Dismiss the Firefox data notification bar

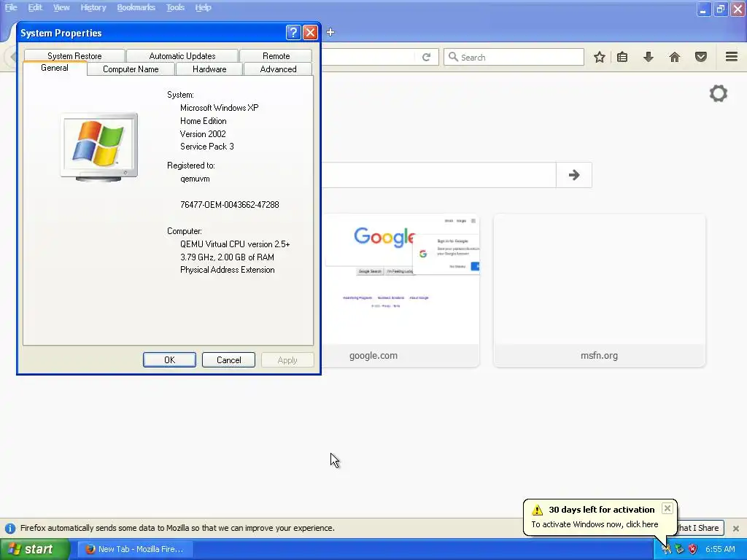pos(736,528)
